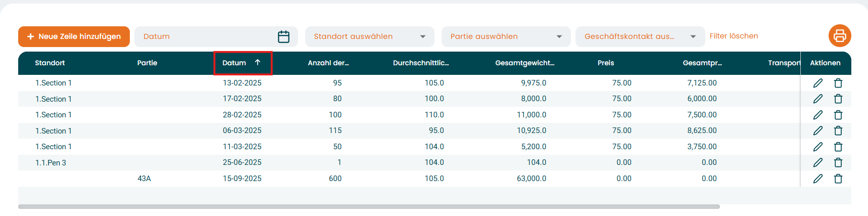The width and height of the screenshot is (868, 216).
Task: Select the average weight cell 95.0
Action: [x=436, y=131]
